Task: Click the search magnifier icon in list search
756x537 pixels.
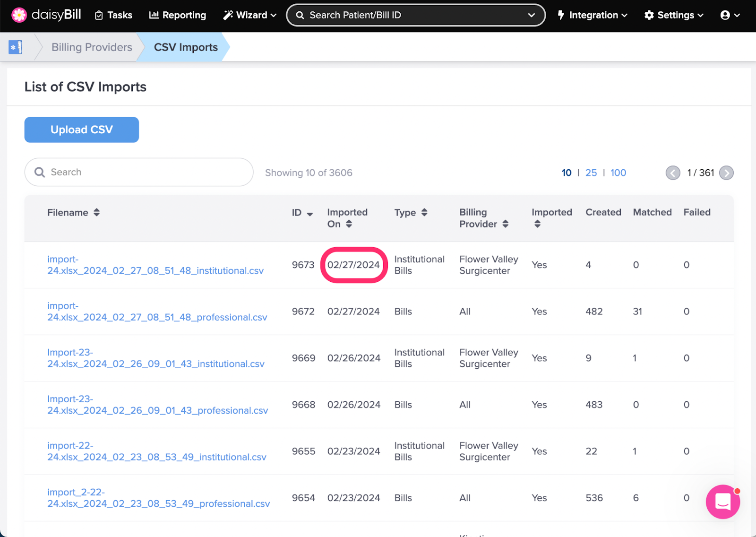Action: [x=40, y=173]
